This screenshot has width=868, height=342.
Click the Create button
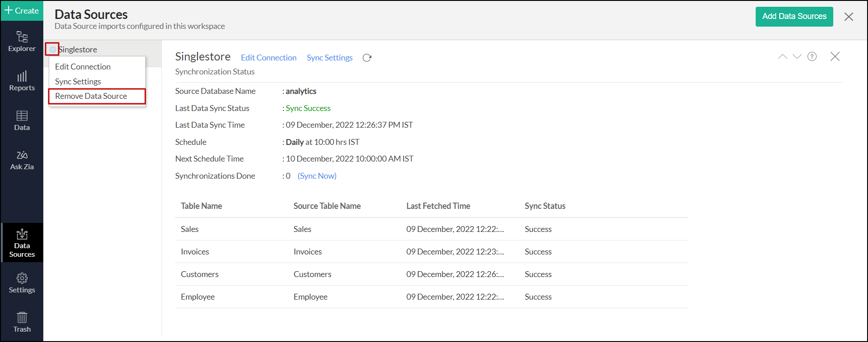(22, 10)
